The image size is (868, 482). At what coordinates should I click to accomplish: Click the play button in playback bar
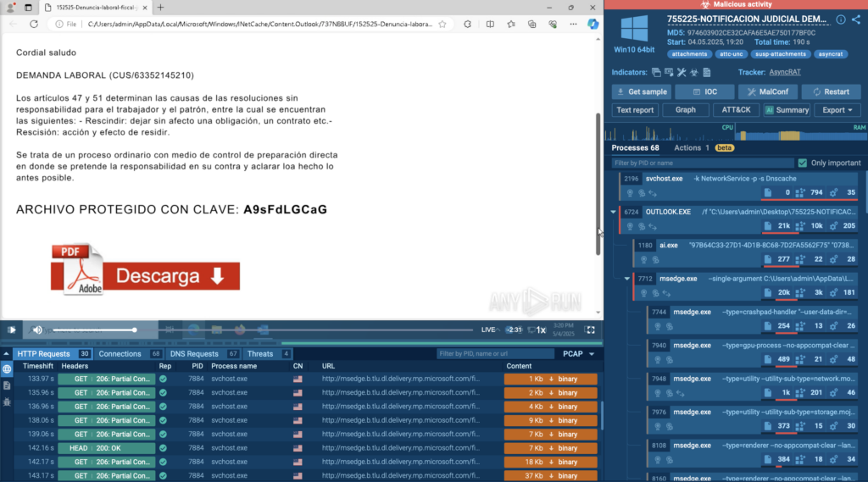[12, 330]
